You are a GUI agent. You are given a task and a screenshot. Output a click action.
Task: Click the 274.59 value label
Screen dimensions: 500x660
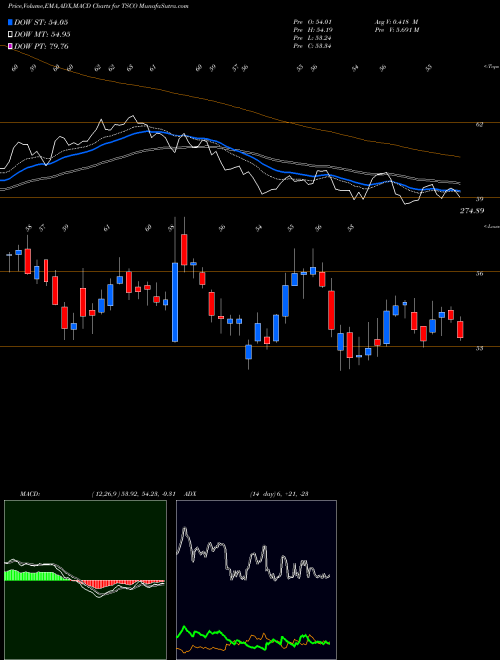pyautogui.click(x=471, y=210)
